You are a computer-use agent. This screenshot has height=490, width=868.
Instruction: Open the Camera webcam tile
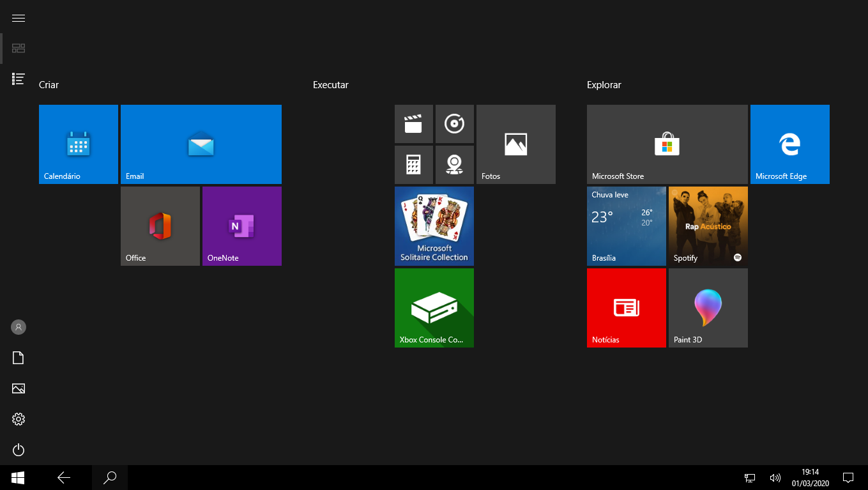coord(455,165)
